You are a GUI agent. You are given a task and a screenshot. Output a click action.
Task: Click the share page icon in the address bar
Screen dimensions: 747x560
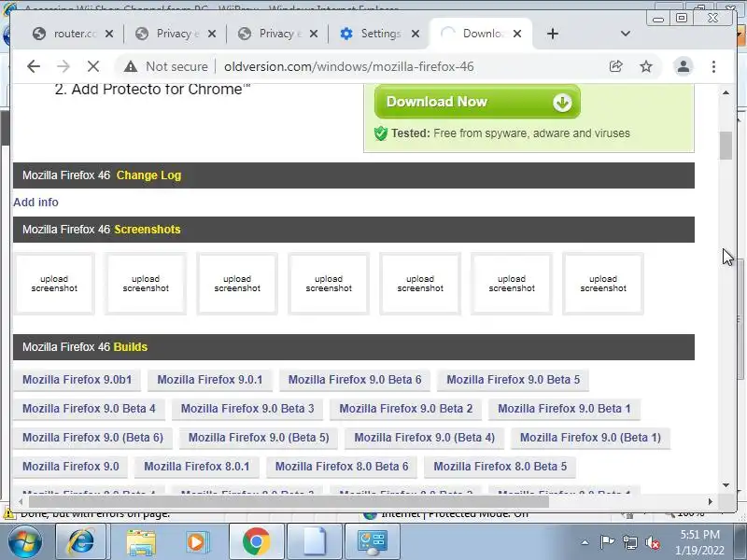click(x=616, y=66)
